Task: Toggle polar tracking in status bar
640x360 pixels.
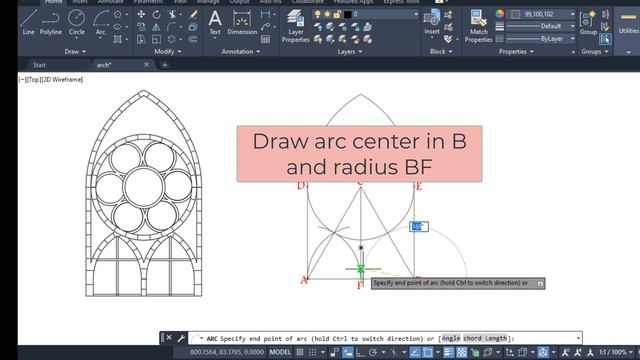Action: point(373,352)
